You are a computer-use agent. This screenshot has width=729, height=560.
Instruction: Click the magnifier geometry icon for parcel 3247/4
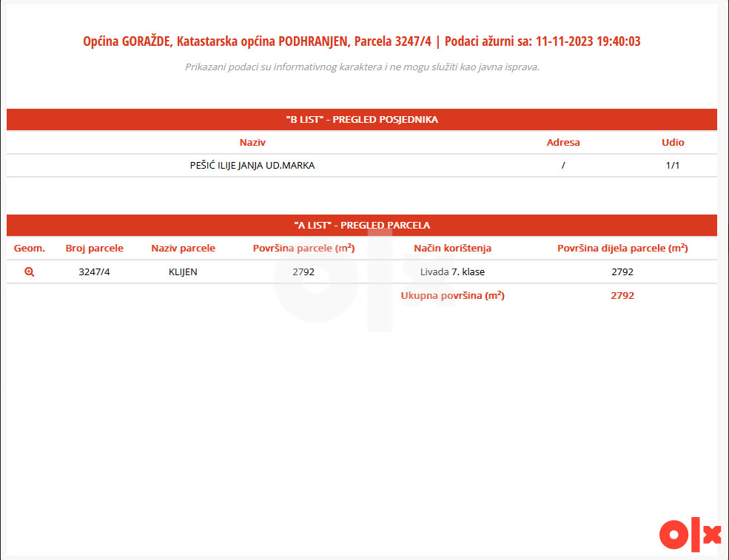(x=30, y=272)
